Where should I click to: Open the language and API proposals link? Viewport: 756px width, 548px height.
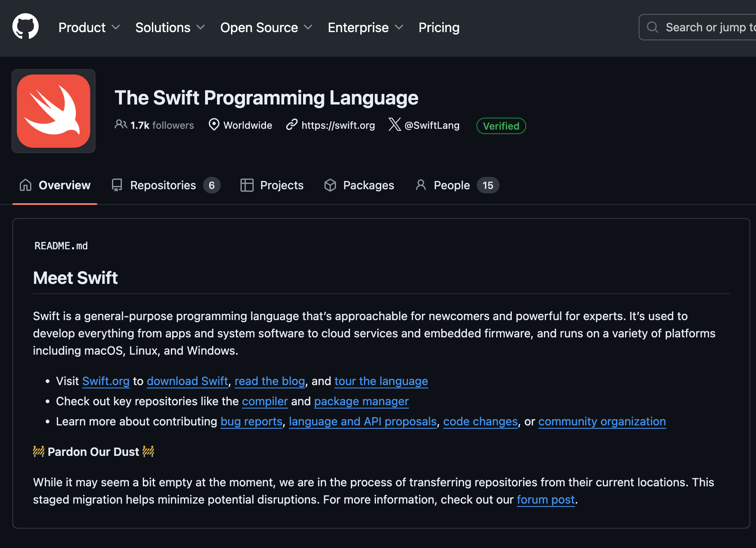363,421
